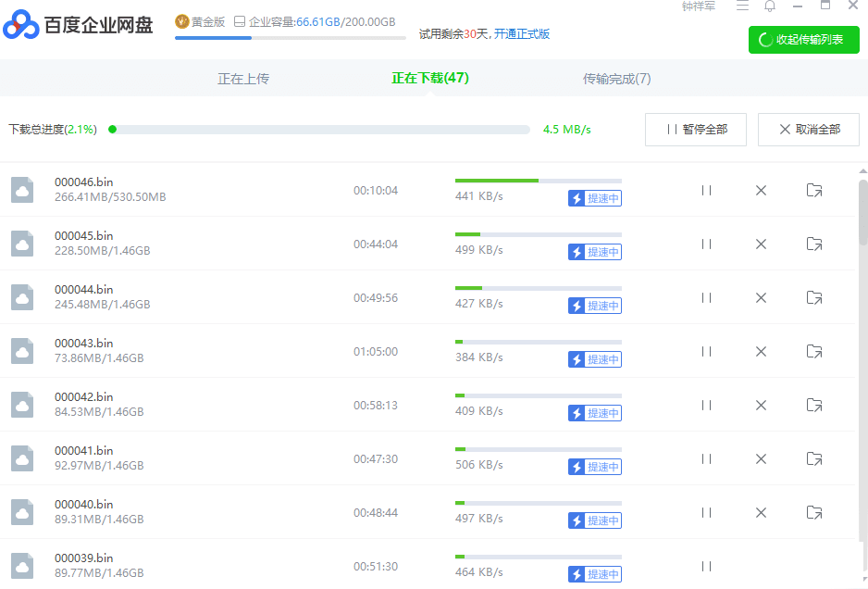
Task: Click the transfer list scrollbar thumb
Action: 863,212
